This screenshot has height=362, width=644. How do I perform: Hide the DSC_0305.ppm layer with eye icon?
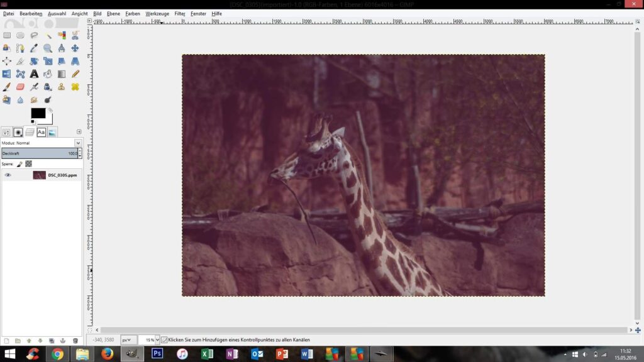click(8, 175)
